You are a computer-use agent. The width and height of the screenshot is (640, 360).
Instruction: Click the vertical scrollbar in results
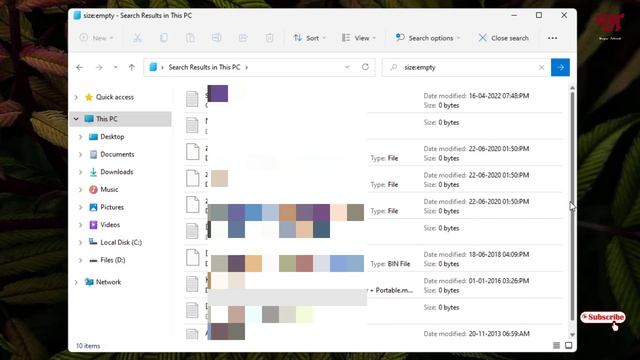click(x=572, y=206)
